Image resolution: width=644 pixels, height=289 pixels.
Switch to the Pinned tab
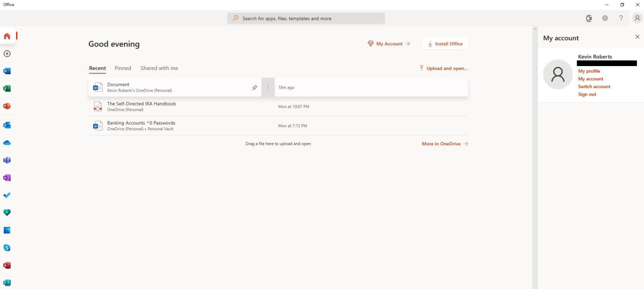point(123,68)
